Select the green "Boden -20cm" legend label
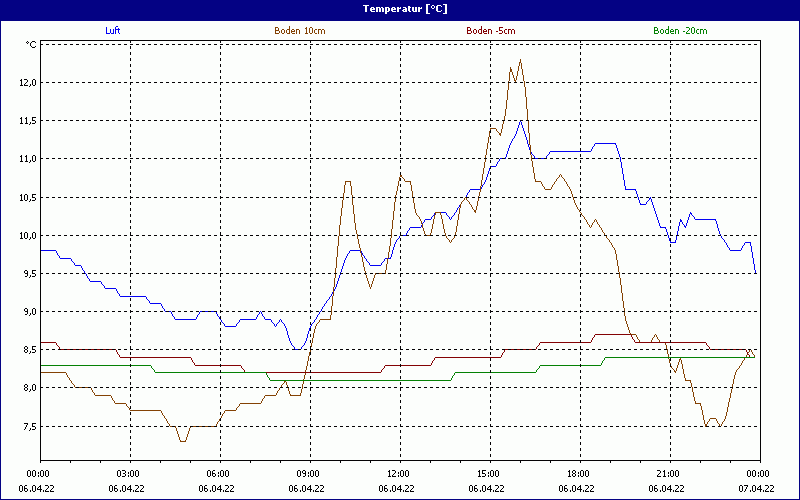The image size is (800, 500). [680, 31]
